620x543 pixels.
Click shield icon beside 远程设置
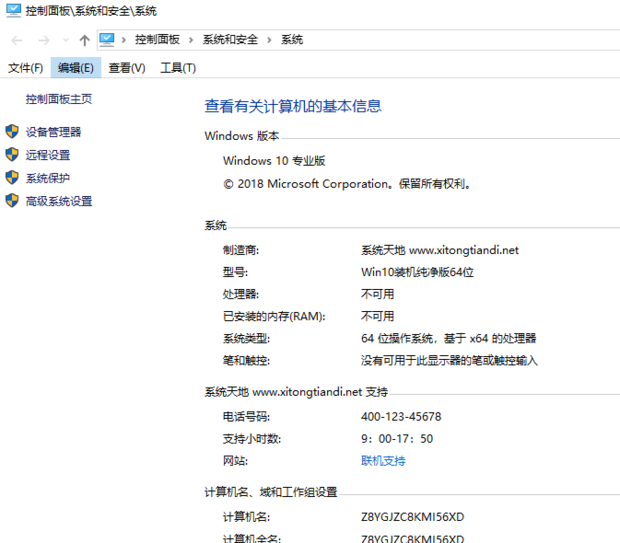(12, 154)
